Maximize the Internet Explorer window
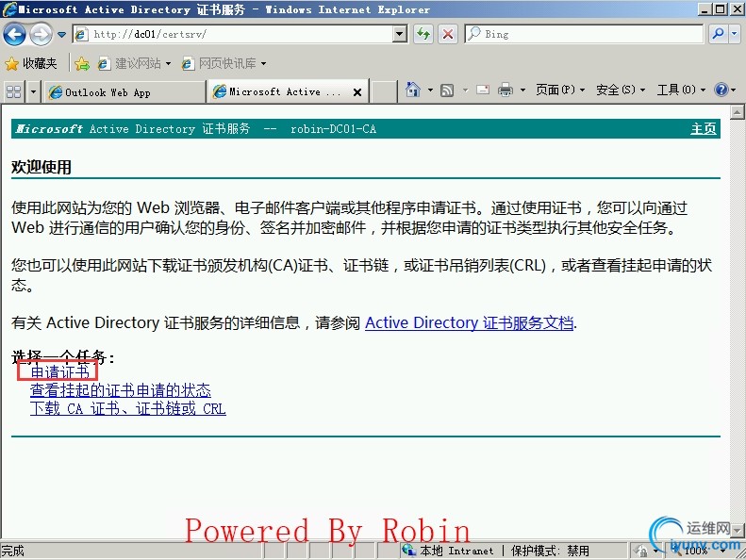Viewport: 746px width, 560px height. coord(720,8)
